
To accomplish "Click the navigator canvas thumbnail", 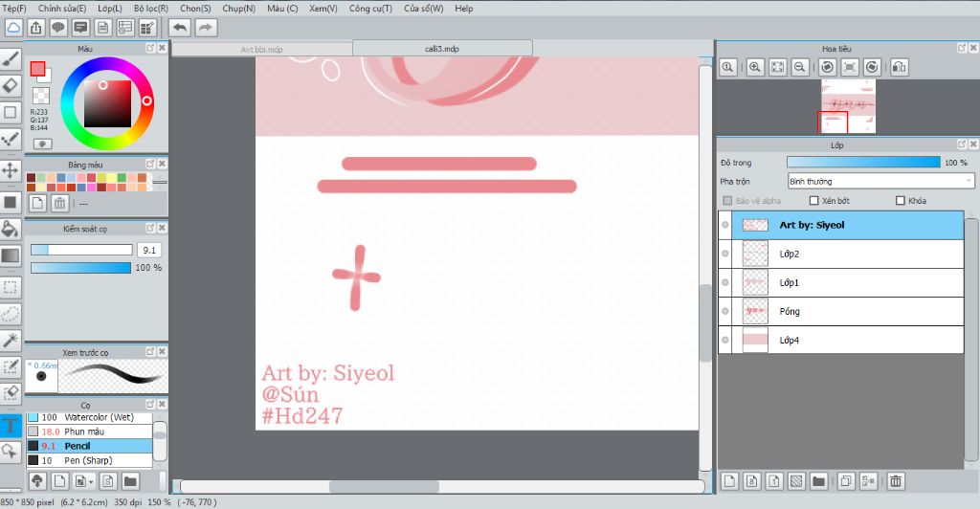I will coord(848,106).
